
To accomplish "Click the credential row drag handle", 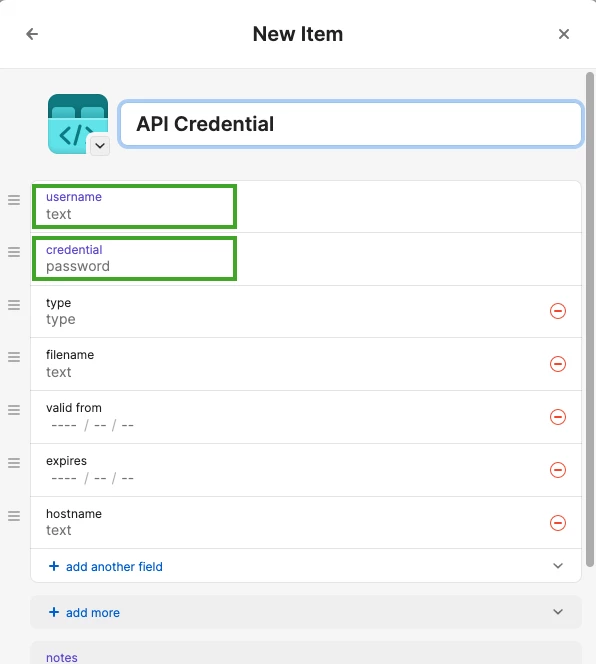I will [x=14, y=252].
